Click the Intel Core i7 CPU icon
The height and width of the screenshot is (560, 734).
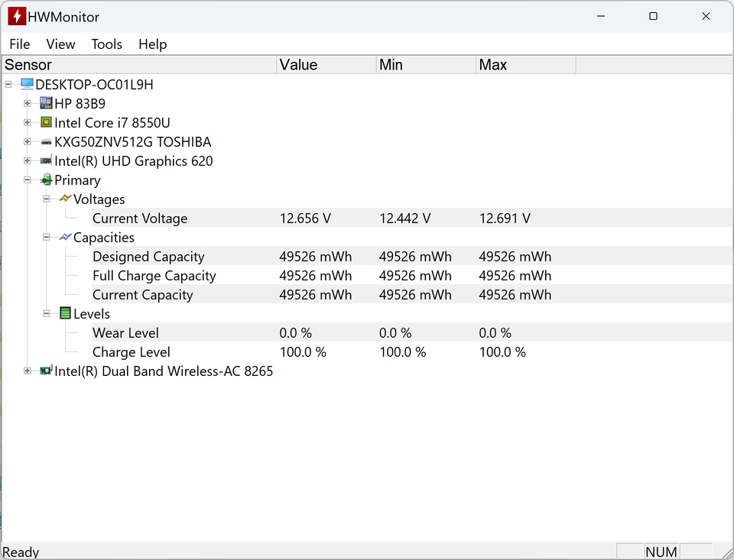[x=46, y=122]
